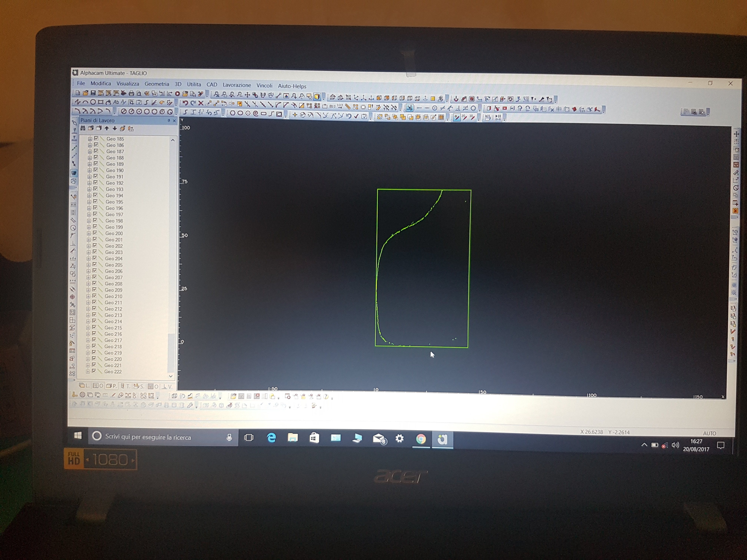
Task: Click the Save floppy disk icon
Action: [93, 93]
